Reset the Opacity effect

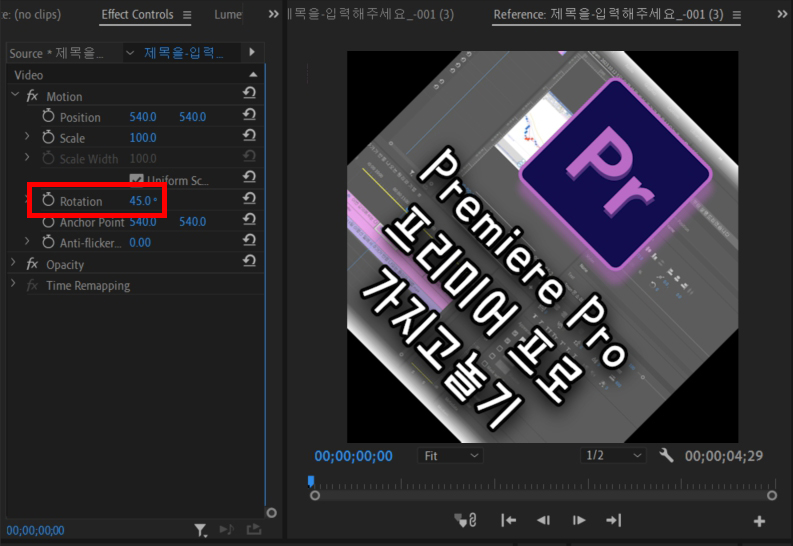249,261
